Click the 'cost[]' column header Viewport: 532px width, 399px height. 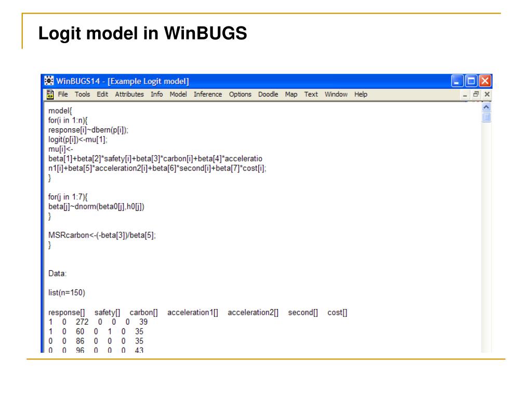pyautogui.click(x=337, y=312)
